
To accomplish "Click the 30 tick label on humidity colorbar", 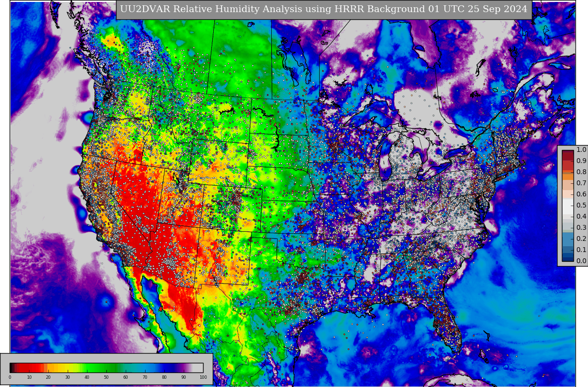I will click(x=68, y=377).
